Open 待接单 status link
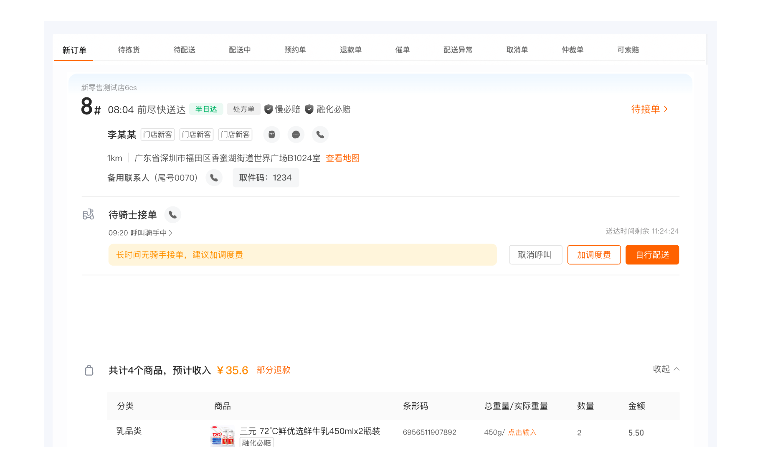The image size is (760, 468). (649, 109)
